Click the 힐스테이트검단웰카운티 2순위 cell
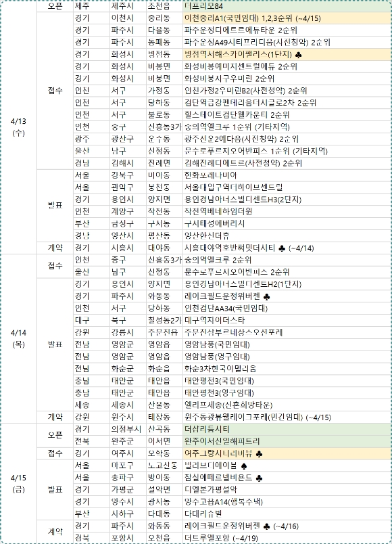392x544 pixels. click(x=287, y=115)
